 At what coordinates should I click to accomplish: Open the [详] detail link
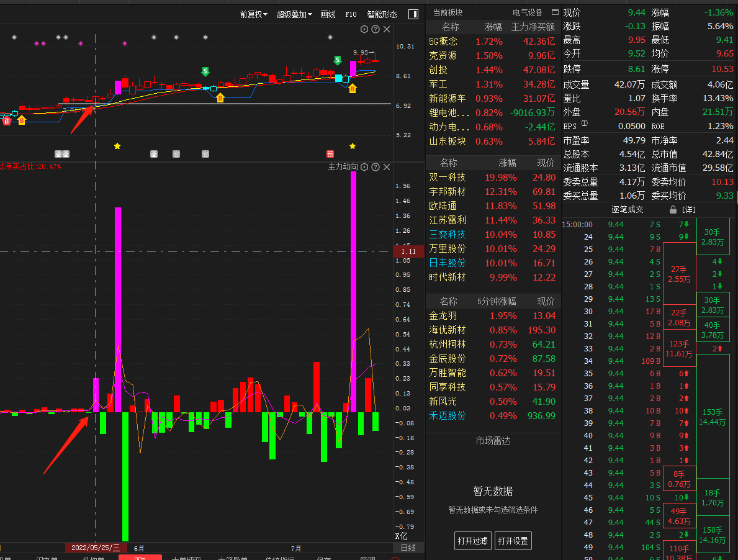(688, 209)
